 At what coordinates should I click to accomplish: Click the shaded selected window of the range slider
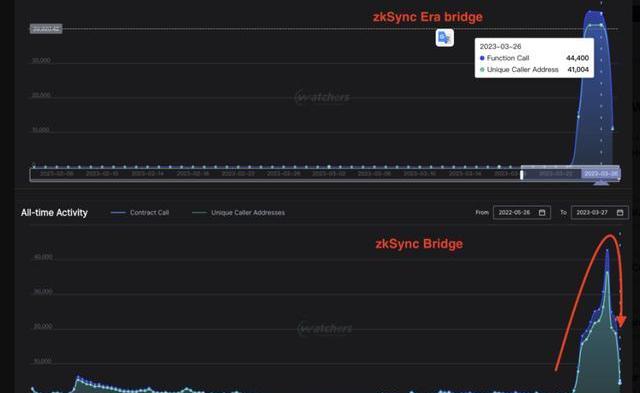point(571,173)
